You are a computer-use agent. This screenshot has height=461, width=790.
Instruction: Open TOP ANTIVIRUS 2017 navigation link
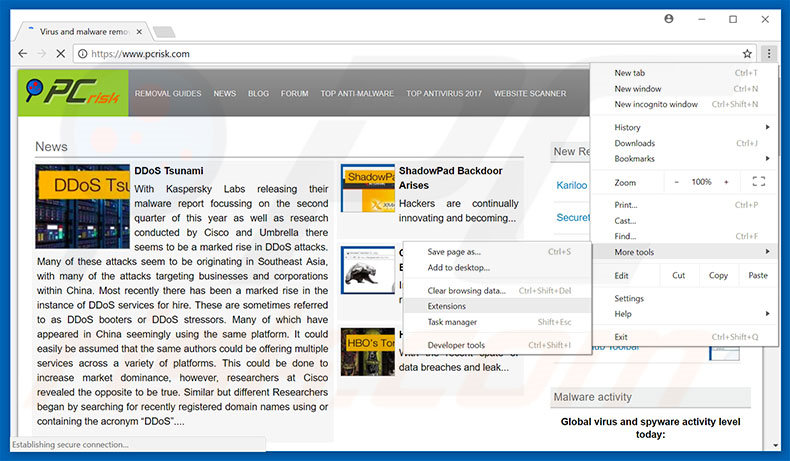444,94
